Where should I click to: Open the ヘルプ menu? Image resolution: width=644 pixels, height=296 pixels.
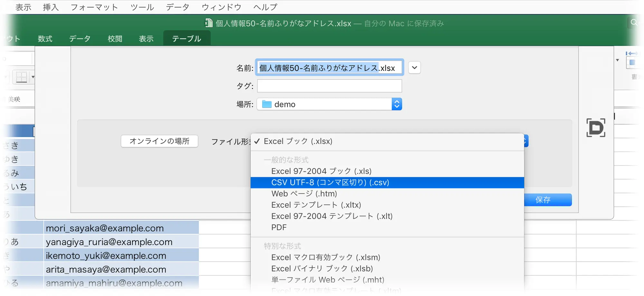pos(265,7)
